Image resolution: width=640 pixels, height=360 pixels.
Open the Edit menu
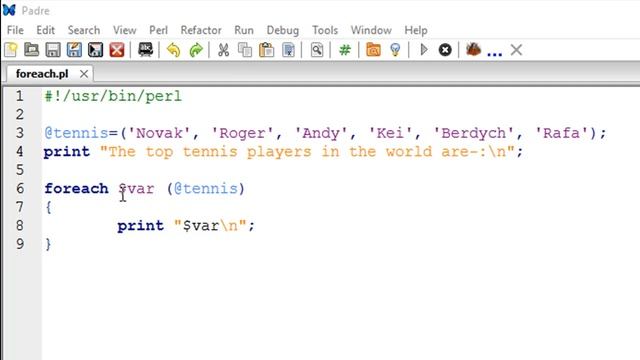coord(45,30)
